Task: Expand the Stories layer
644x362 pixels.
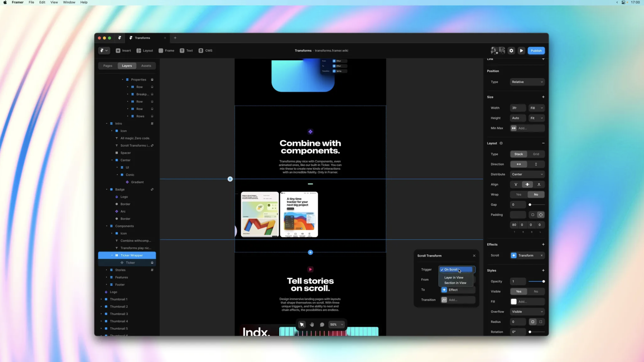Action: pos(107,270)
